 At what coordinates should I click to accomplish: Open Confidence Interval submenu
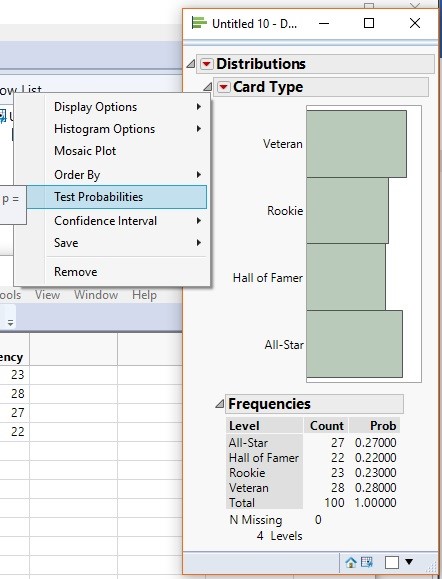(117, 221)
